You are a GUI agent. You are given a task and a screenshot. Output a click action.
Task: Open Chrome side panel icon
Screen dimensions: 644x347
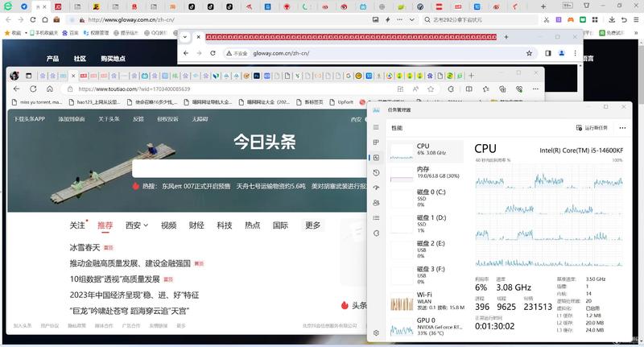tap(548, 53)
